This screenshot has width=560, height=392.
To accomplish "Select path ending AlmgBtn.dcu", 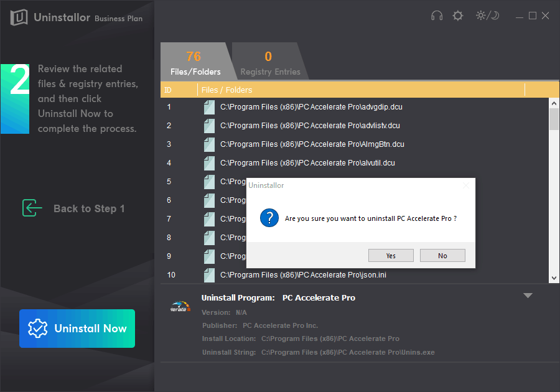I will (x=312, y=144).
